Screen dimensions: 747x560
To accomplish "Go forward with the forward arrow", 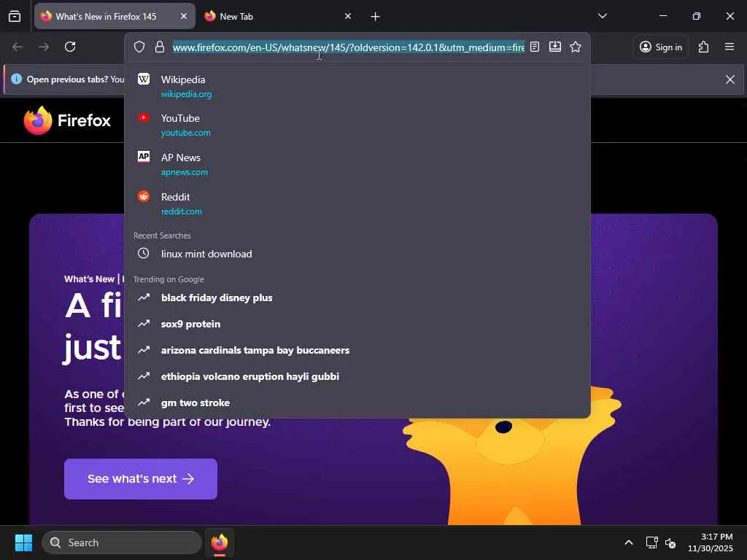I will [x=44, y=47].
